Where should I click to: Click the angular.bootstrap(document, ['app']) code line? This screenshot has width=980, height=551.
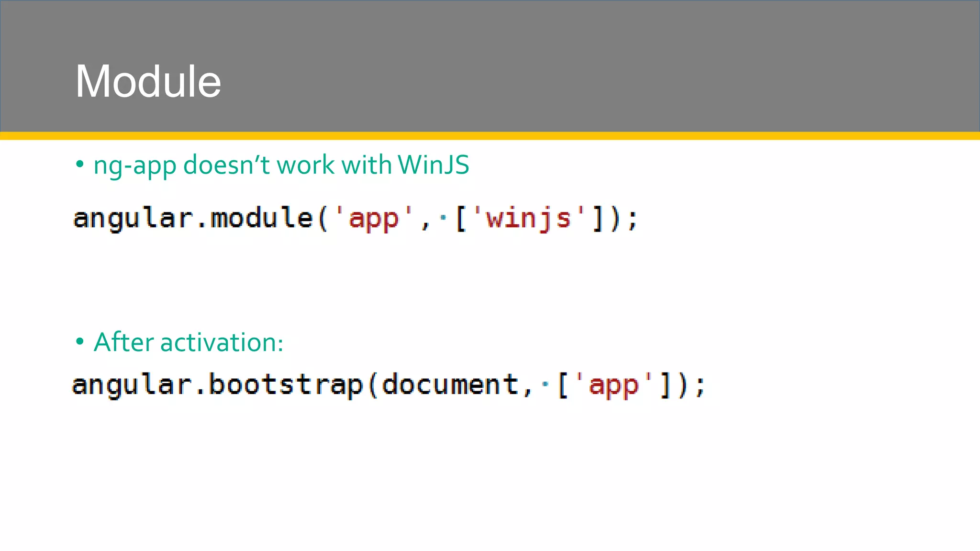pyautogui.click(x=389, y=386)
